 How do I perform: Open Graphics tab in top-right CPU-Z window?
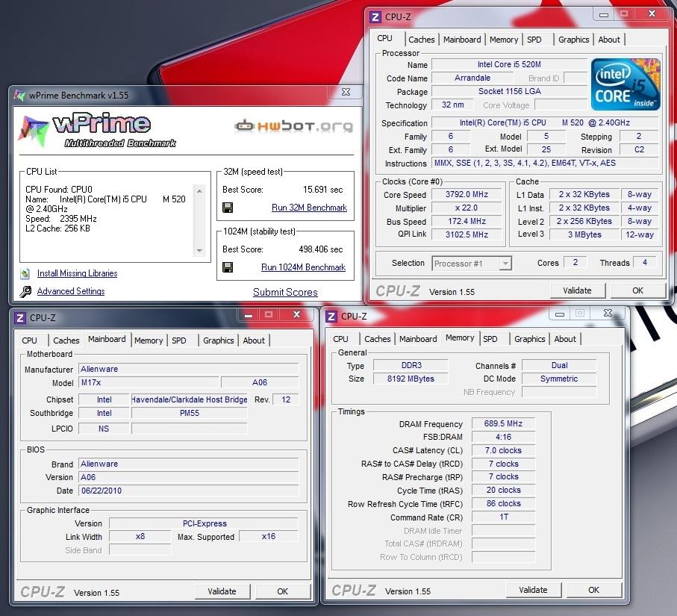573,40
